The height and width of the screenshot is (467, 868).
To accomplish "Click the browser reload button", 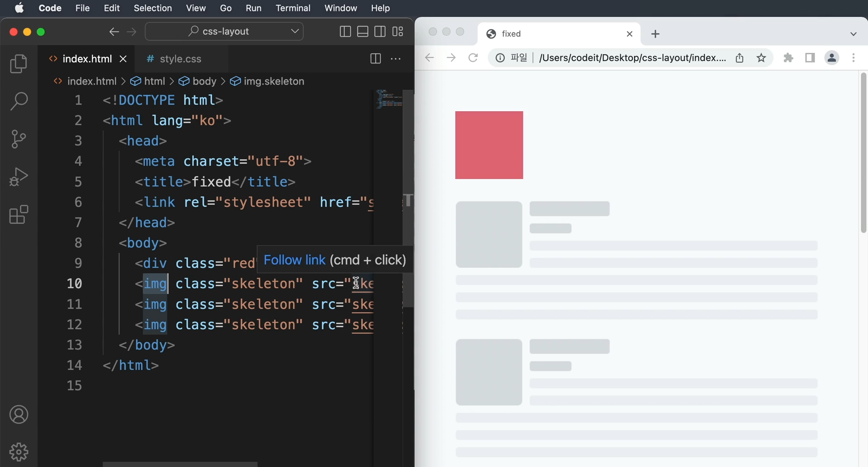I will tap(473, 58).
